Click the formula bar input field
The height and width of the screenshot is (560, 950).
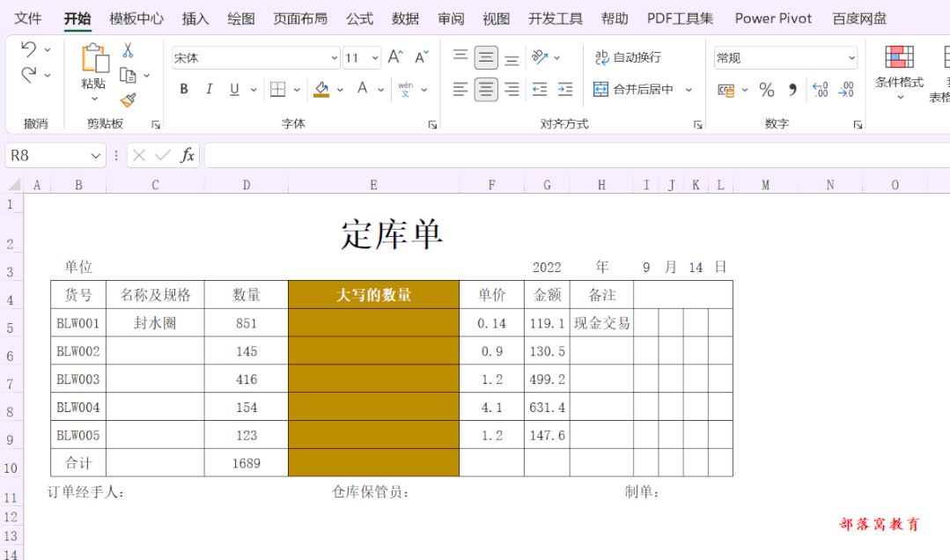click(577, 156)
